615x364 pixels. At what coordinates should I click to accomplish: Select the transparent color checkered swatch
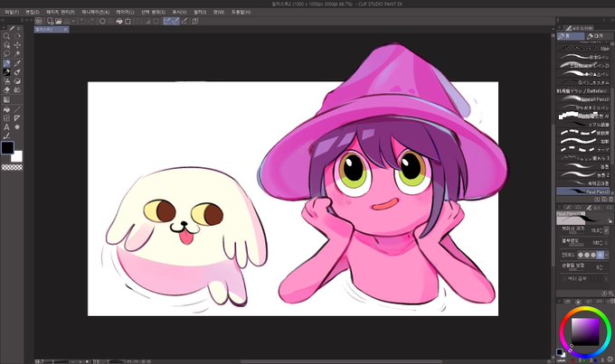(x=12, y=167)
